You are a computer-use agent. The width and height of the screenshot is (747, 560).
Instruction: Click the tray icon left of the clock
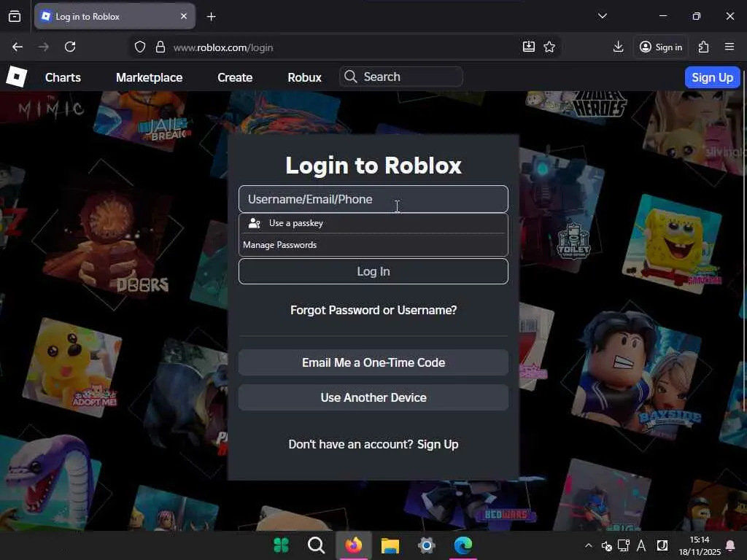point(662,545)
